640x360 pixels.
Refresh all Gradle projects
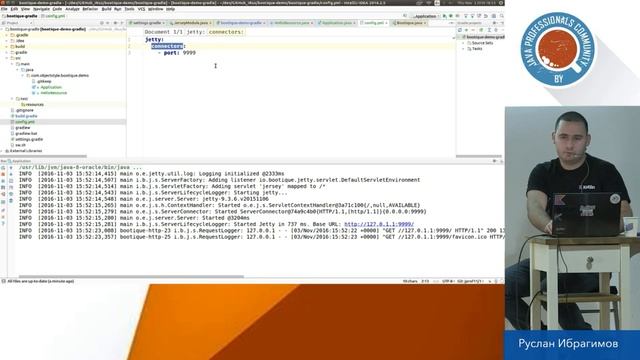pos(460,30)
